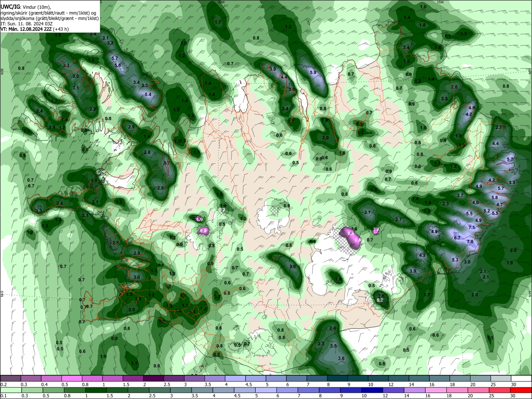The width and height of the screenshot is (532, 399).
Task: Select the 'VT: Mán. 12.08.2024 22Z (+43 h)' line
Action: click(35, 29)
